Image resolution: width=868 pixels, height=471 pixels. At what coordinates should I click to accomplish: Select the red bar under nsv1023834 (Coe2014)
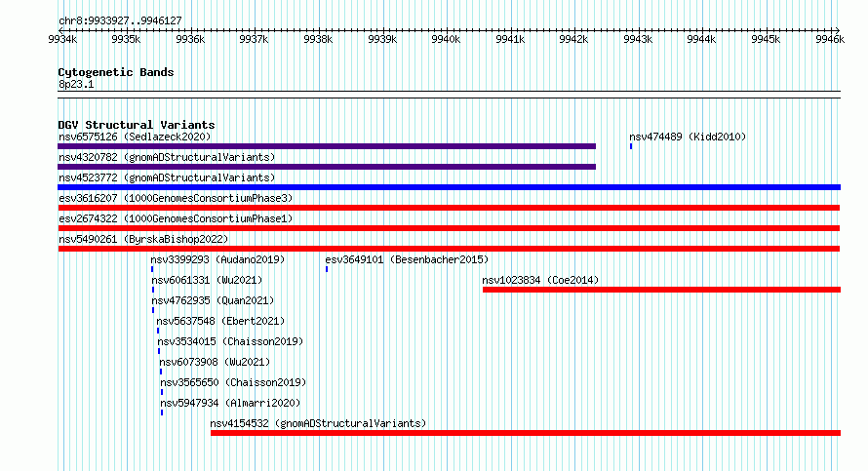[661, 290]
